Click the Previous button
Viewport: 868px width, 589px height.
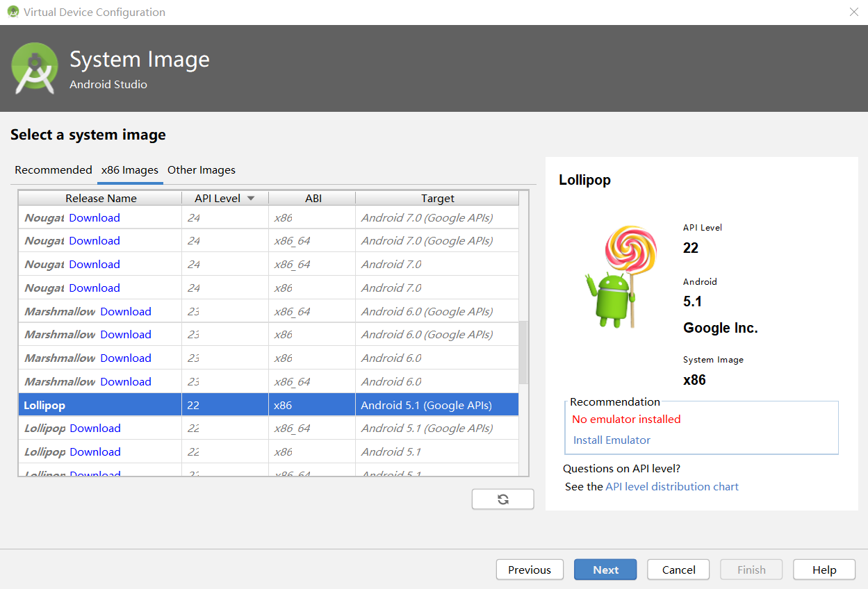click(530, 570)
